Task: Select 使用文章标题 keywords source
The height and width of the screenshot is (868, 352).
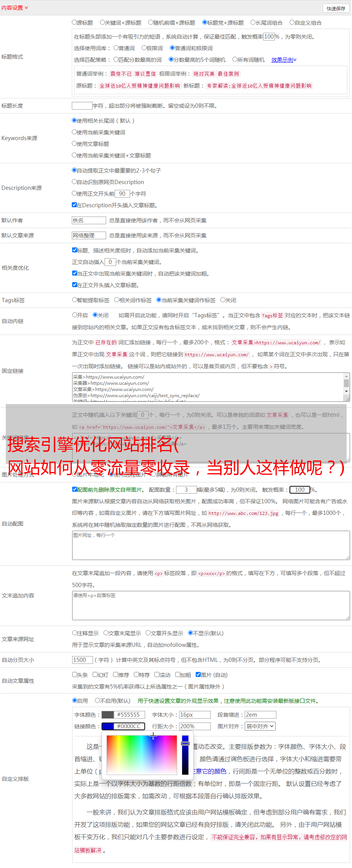Action: (x=74, y=144)
